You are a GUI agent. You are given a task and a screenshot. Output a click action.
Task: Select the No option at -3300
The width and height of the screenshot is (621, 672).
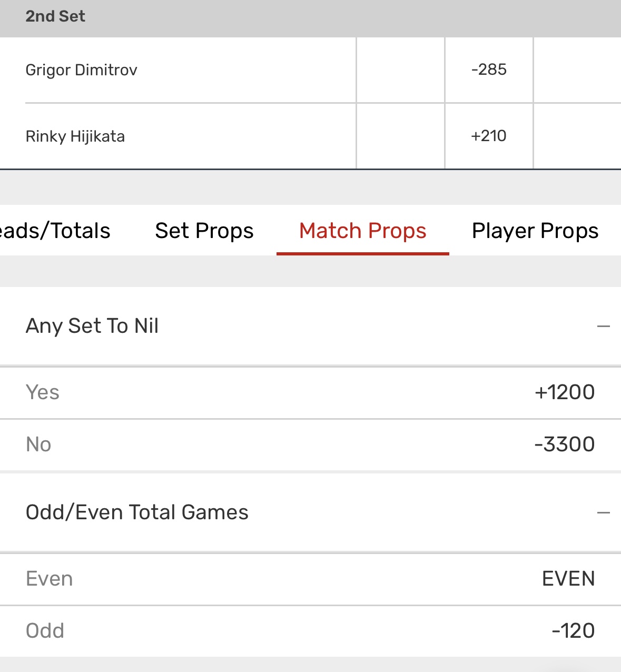(564, 444)
